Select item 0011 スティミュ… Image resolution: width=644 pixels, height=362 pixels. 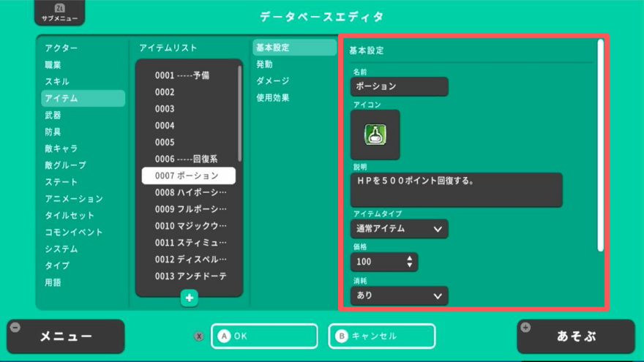click(189, 243)
